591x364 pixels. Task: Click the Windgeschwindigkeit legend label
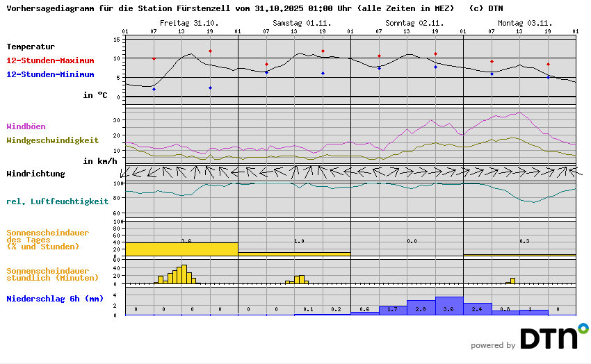point(52,140)
